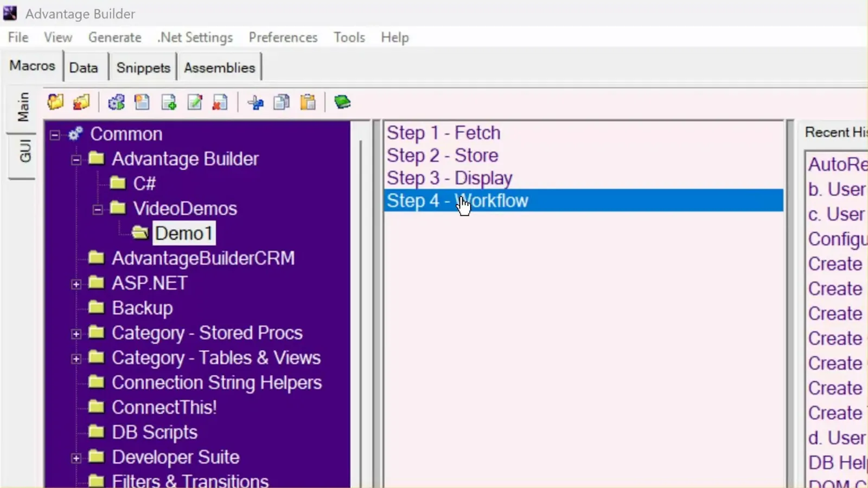The image size is (868, 488).
Task: Click the Backup folder icon
Action: (x=96, y=307)
